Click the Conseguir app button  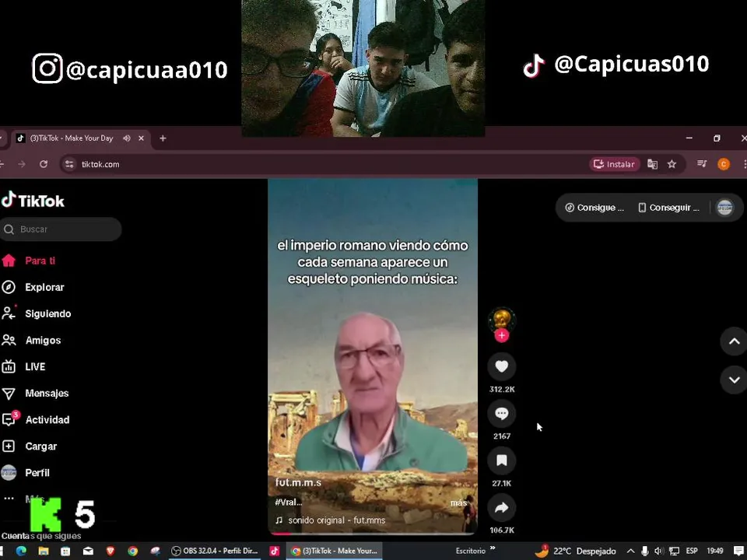(669, 208)
